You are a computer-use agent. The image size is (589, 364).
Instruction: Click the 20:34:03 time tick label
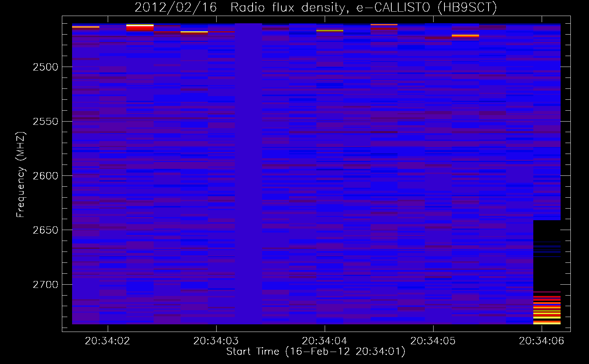tap(216, 341)
